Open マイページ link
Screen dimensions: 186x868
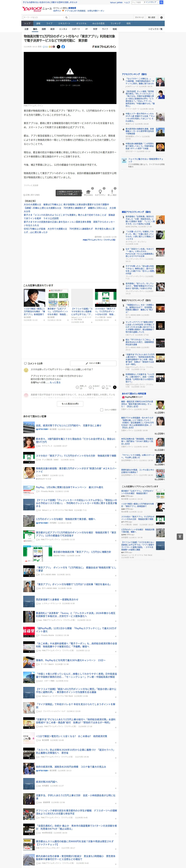pos(139,18)
